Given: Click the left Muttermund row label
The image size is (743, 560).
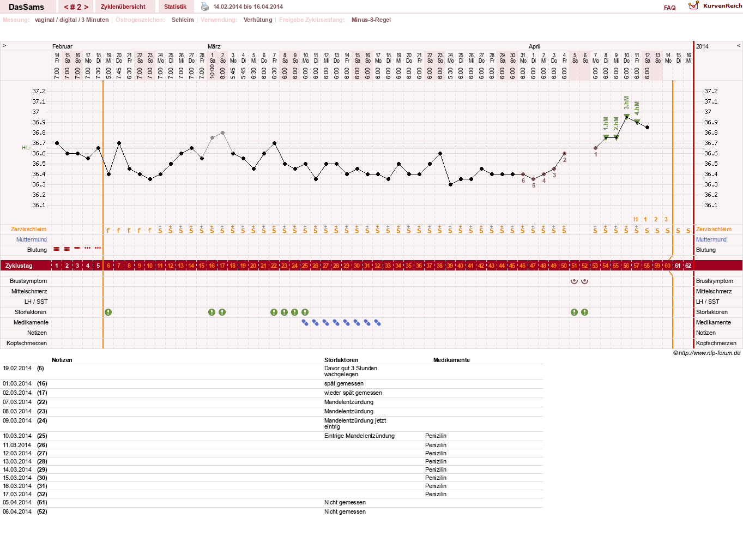Looking at the screenshot, I should point(32,239).
